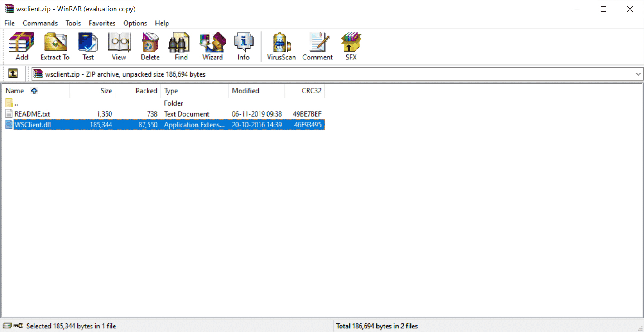Click the View toolbar icon

coord(119,46)
